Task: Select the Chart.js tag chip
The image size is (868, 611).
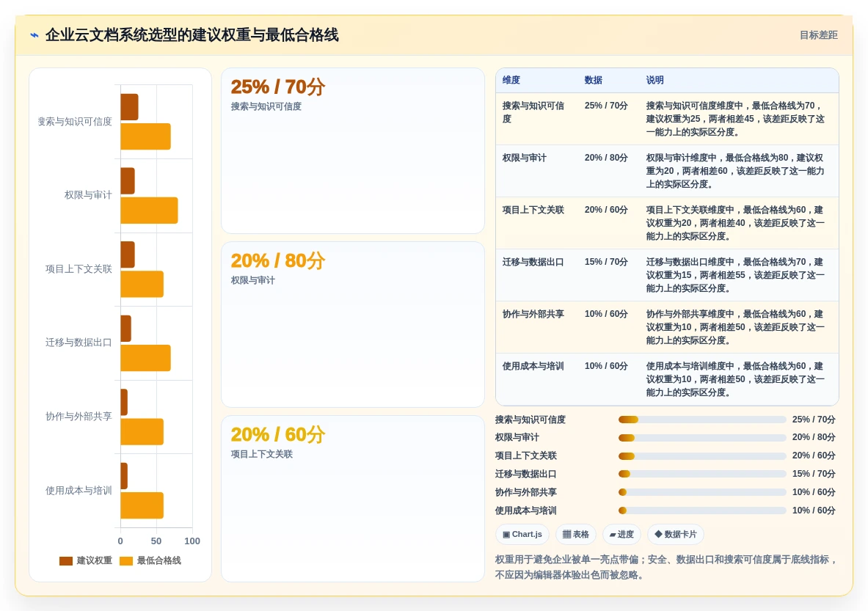Action: pos(522,534)
